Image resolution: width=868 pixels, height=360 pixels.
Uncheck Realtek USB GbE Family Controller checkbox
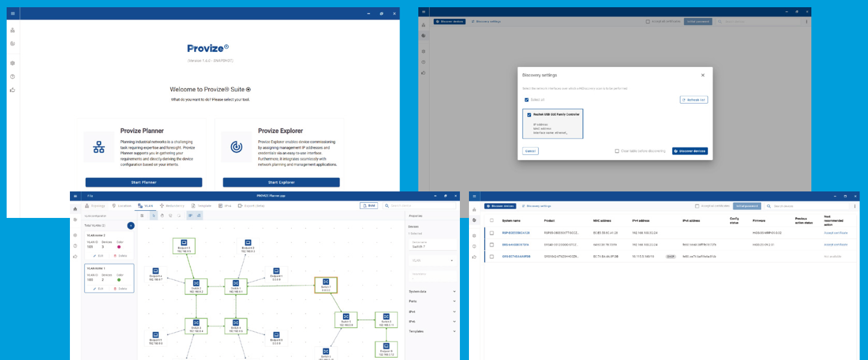click(529, 114)
